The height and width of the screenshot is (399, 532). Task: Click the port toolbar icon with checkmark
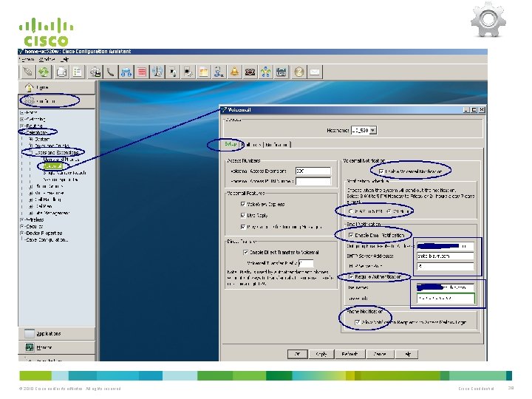pos(188,72)
